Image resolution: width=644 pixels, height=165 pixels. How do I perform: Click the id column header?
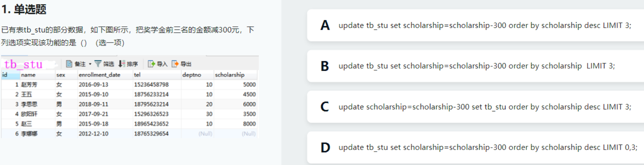click(5, 75)
